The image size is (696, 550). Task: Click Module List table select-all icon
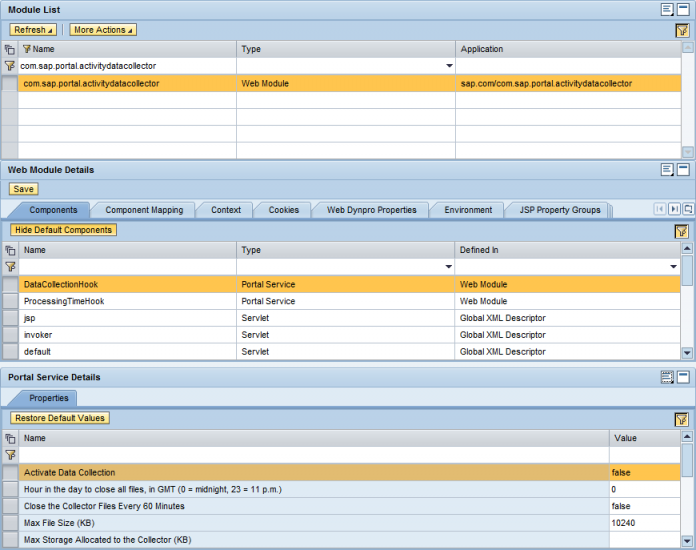pyautogui.click(x=10, y=49)
